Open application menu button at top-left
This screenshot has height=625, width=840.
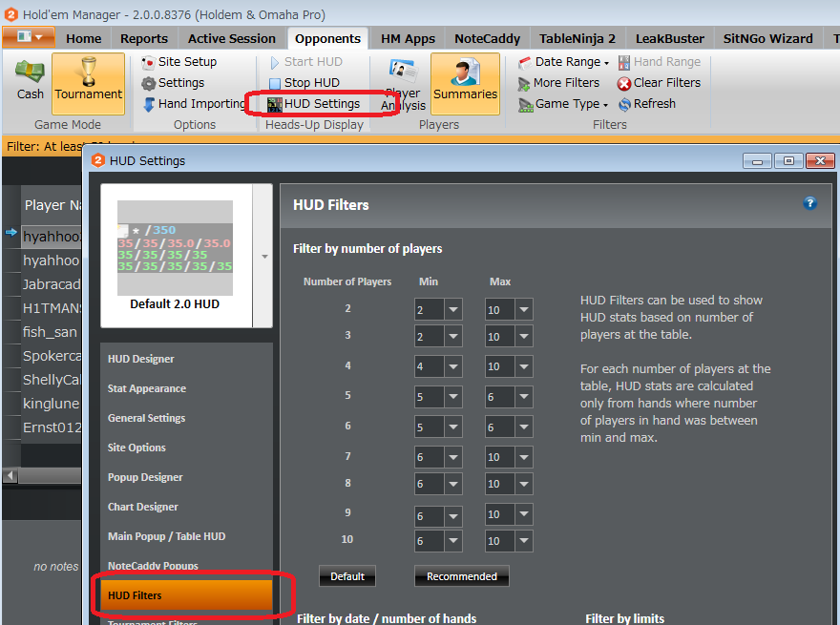tap(29, 37)
